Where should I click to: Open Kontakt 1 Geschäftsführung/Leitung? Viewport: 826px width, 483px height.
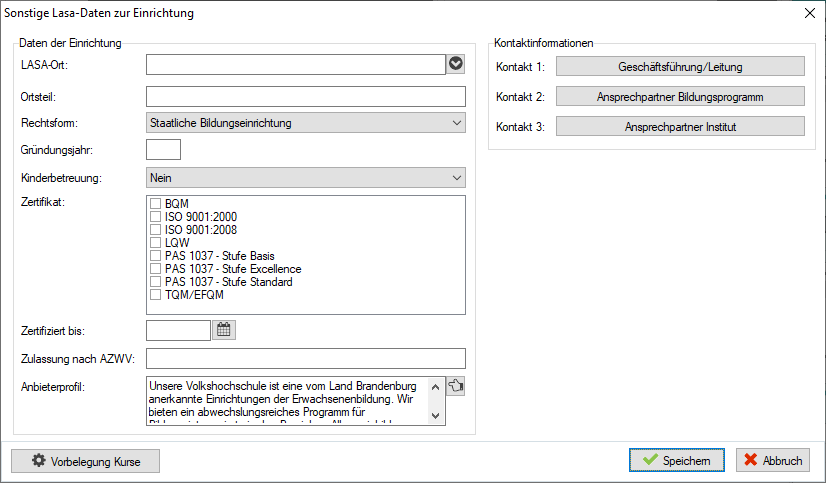pyautogui.click(x=680, y=67)
